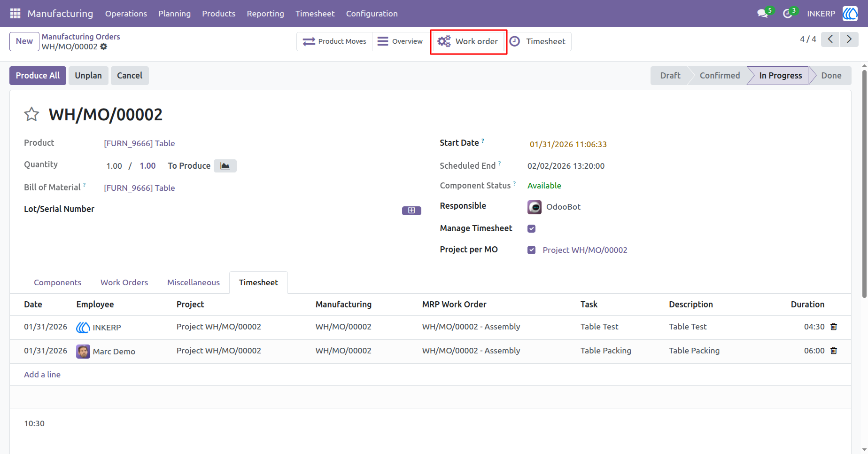Open the Configuration menu
The image size is (868, 454).
point(372,14)
